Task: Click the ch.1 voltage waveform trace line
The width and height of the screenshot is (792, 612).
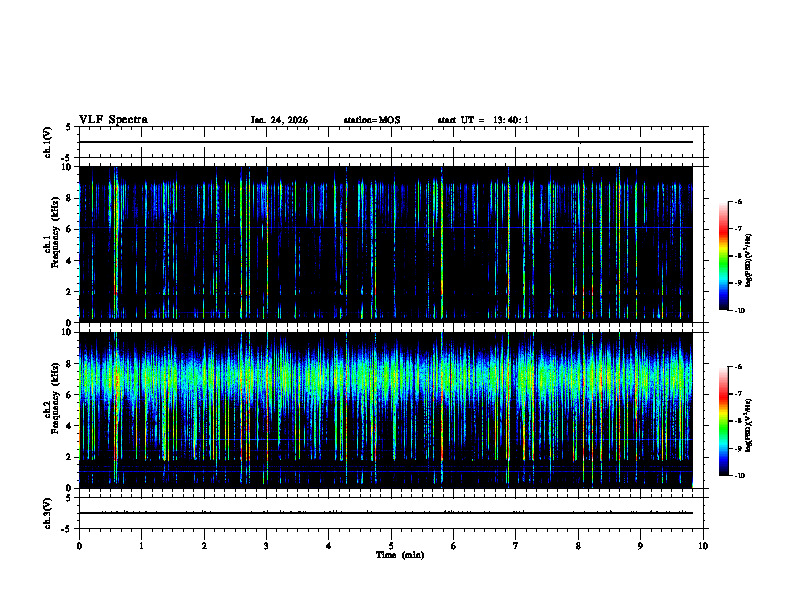Action: pyautogui.click(x=386, y=142)
